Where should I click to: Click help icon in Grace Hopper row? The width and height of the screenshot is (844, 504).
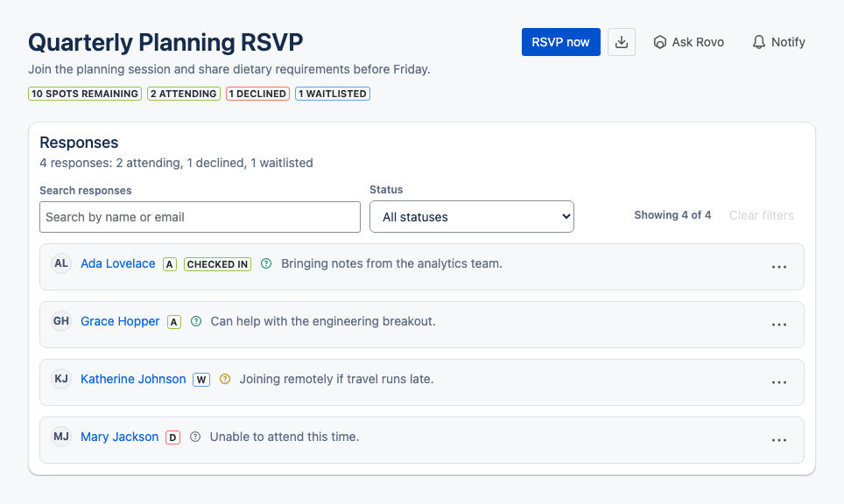pos(196,321)
